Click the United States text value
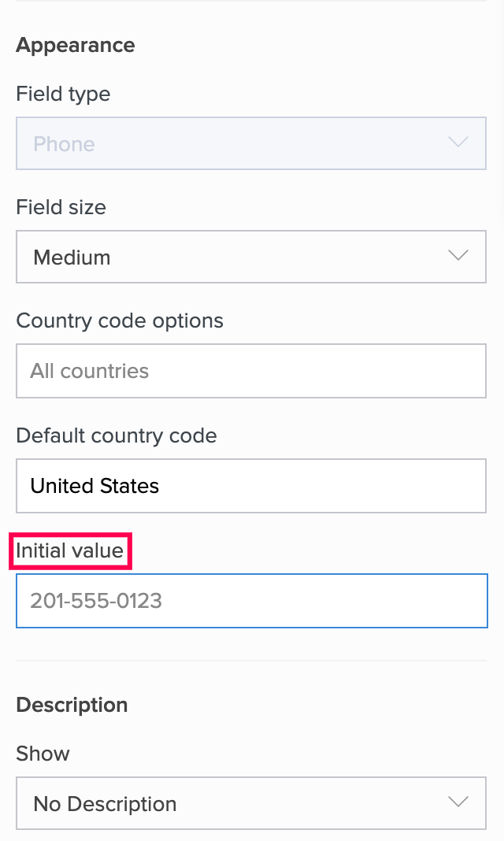504x841 pixels. point(94,486)
